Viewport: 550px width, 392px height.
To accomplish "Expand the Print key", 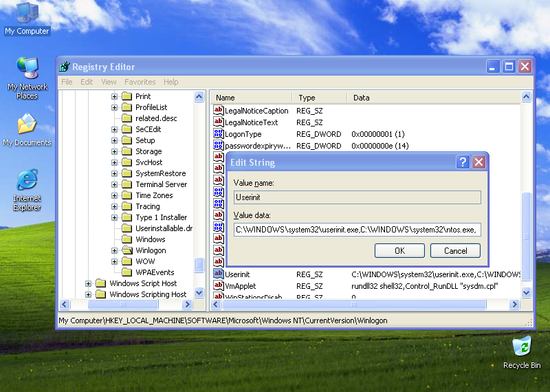I will coord(114,96).
